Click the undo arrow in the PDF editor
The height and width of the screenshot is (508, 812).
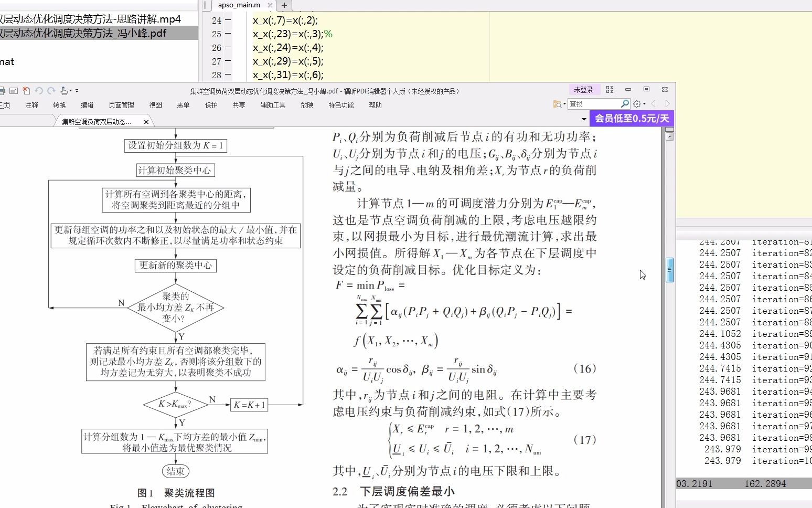(x=39, y=91)
